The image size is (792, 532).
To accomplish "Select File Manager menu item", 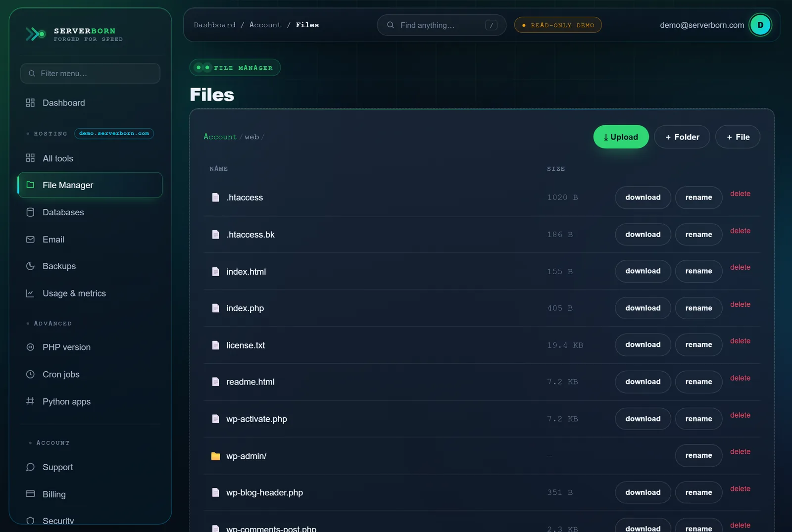I will click(x=90, y=185).
